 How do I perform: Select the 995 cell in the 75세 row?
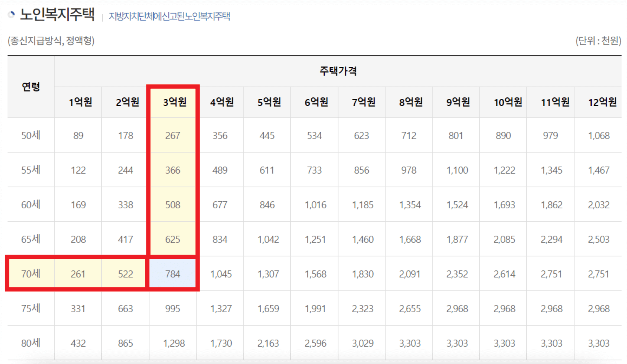click(x=172, y=309)
